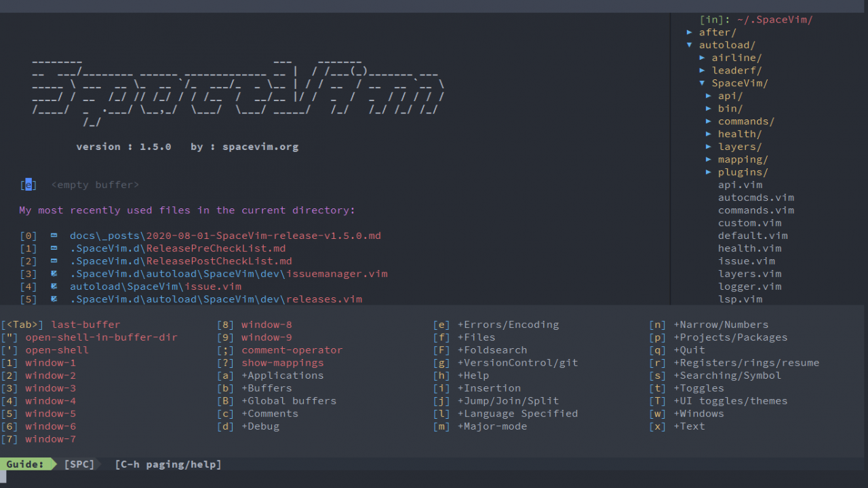Expand the commands/ folder arrow

709,121
